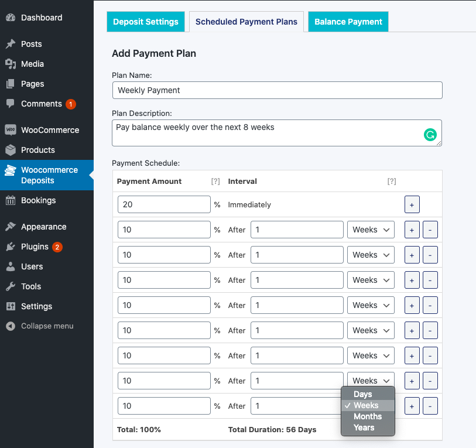This screenshot has height=448, width=476.
Task: Click the Settings sliders icon
Action: (x=11, y=306)
